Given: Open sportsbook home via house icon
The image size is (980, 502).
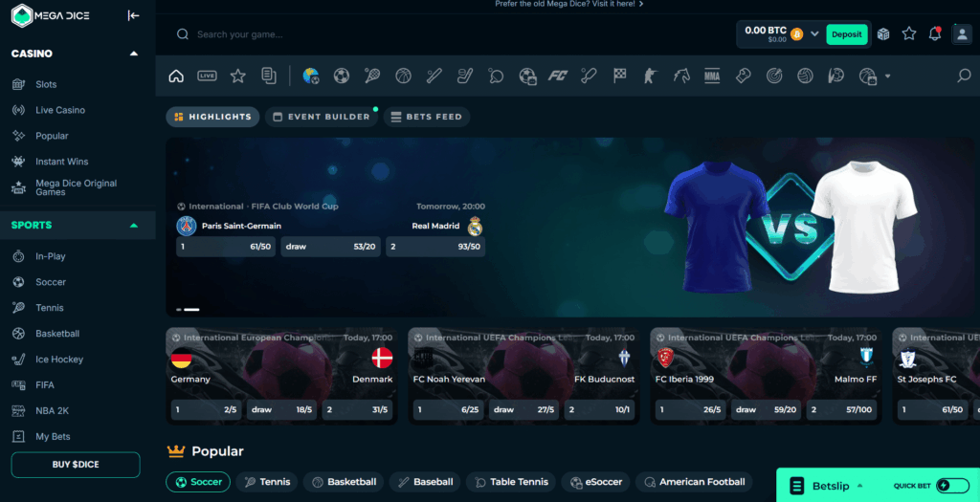Looking at the screenshot, I should pos(176,76).
